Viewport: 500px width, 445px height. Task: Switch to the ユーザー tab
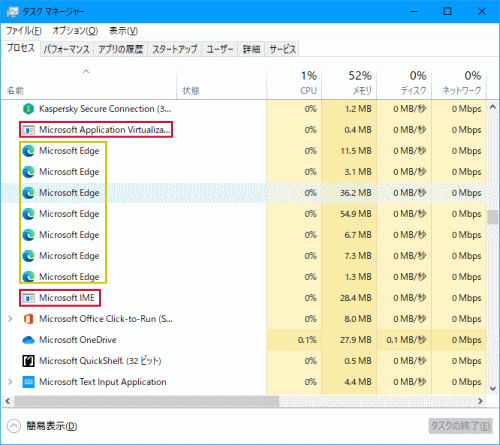tap(220, 49)
